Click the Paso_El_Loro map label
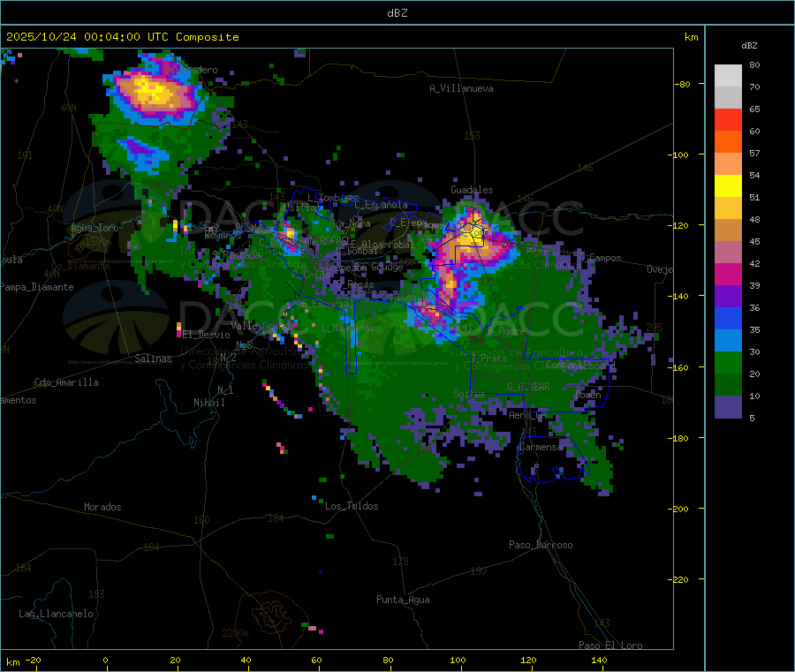The image size is (795, 672). [x=610, y=646]
